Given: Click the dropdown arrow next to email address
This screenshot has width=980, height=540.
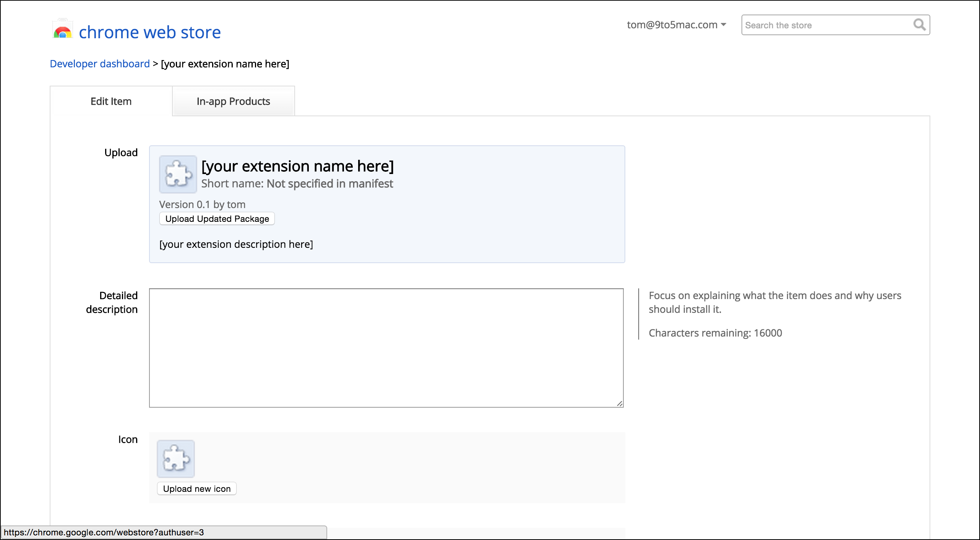Looking at the screenshot, I should click(x=724, y=25).
